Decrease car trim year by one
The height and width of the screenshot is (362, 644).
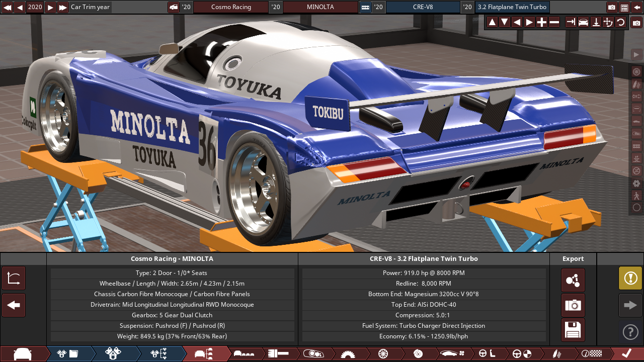(x=20, y=7)
